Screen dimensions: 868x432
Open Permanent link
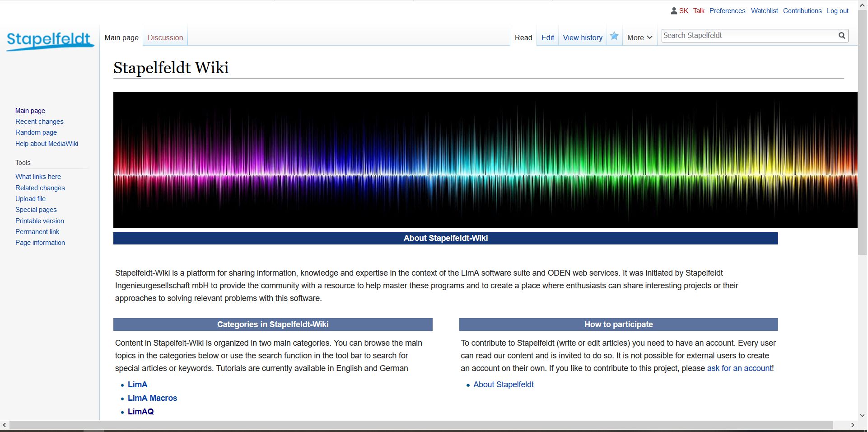pyautogui.click(x=37, y=232)
